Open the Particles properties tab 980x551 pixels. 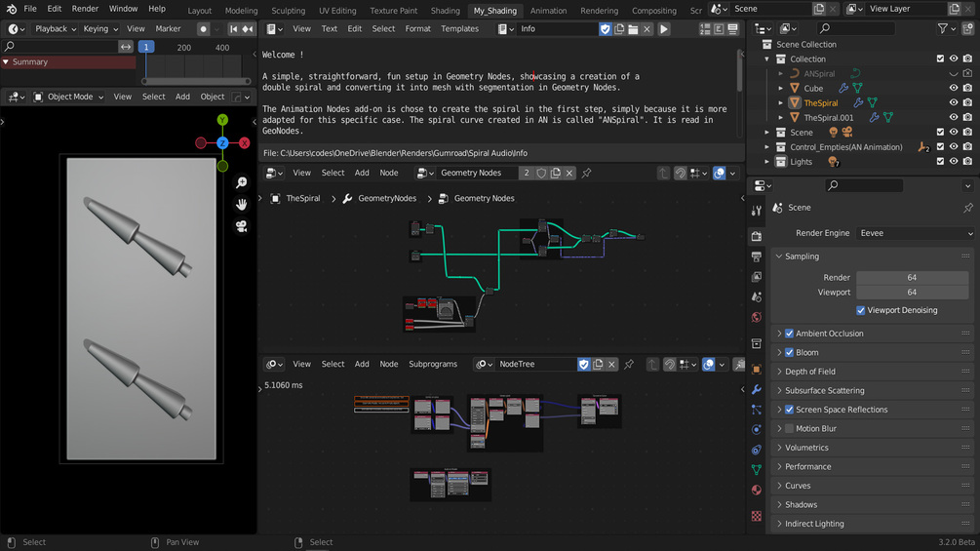pos(757,410)
